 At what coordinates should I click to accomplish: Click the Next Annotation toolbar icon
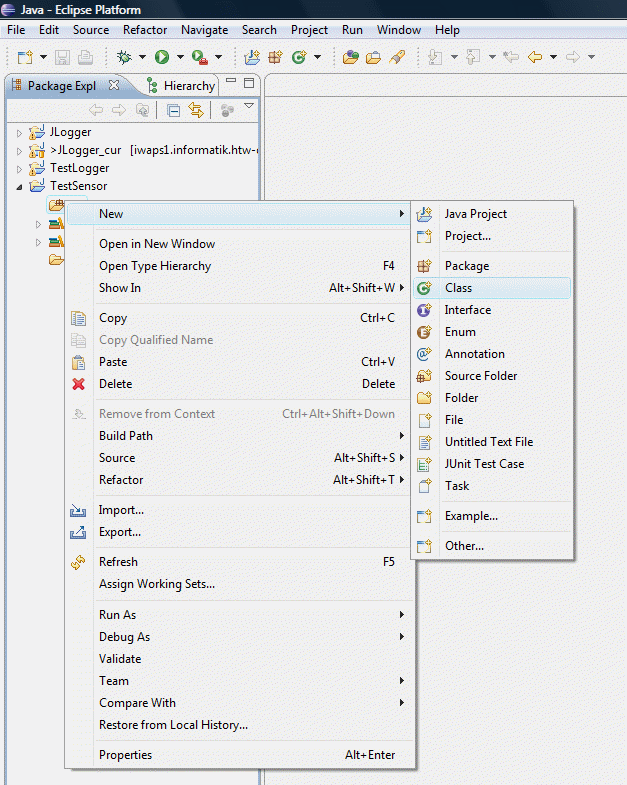point(435,57)
